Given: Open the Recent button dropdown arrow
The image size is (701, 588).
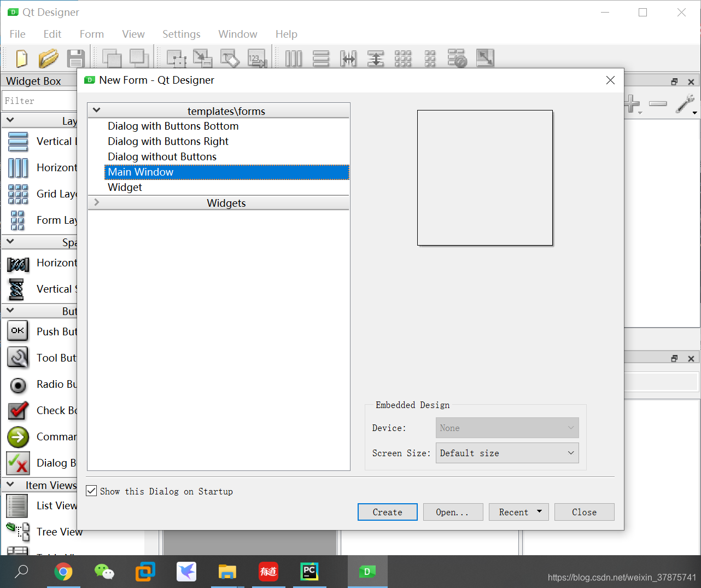Looking at the screenshot, I should click(x=539, y=512).
